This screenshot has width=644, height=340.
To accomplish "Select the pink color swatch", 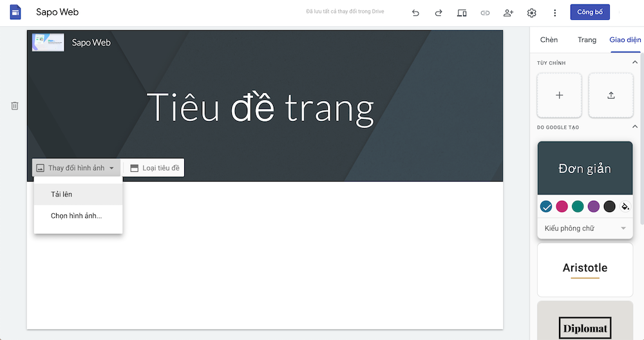I will click(x=562, y=207).
